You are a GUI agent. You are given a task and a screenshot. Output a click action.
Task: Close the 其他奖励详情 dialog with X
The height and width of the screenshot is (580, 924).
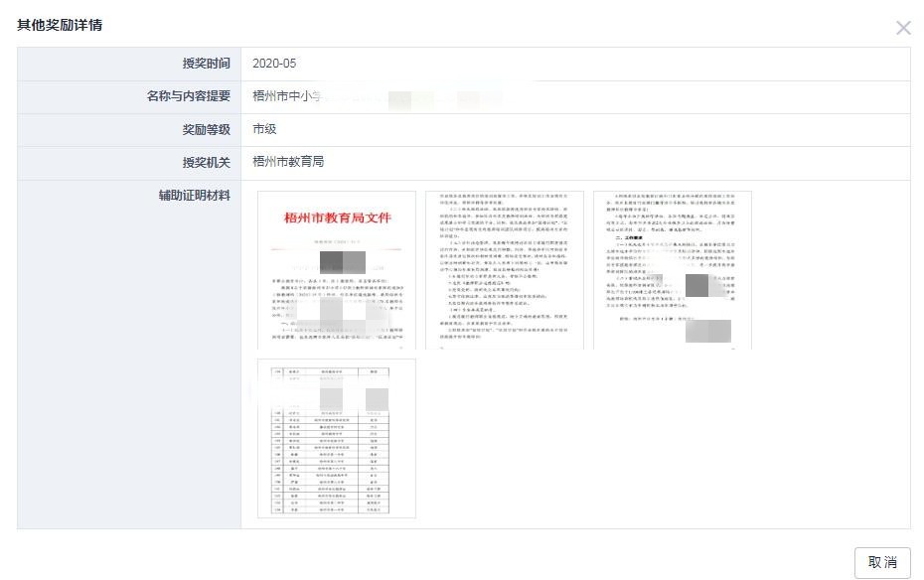pos(903,28)
